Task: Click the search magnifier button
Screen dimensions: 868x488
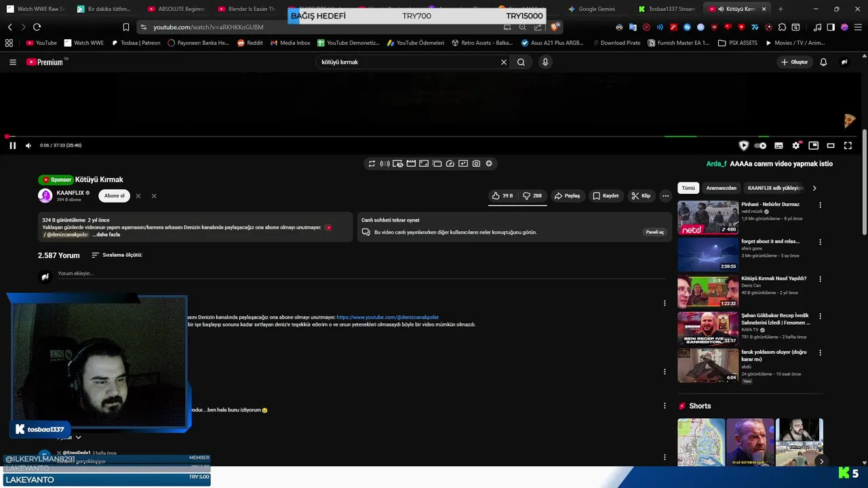Action: (x=521, y=62)
